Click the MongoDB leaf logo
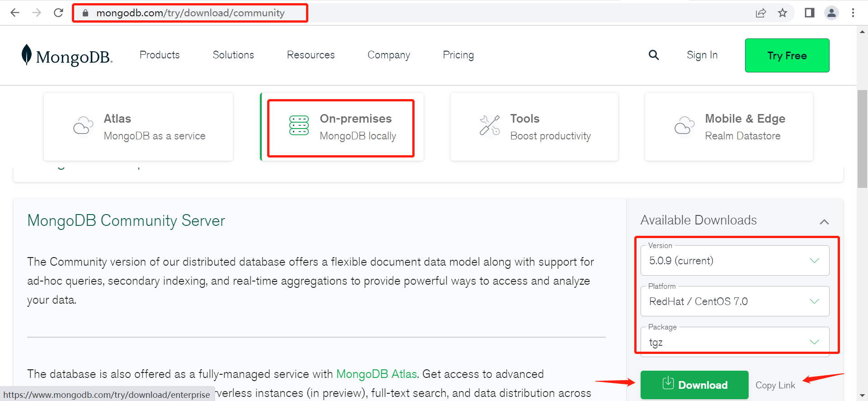 66,55
